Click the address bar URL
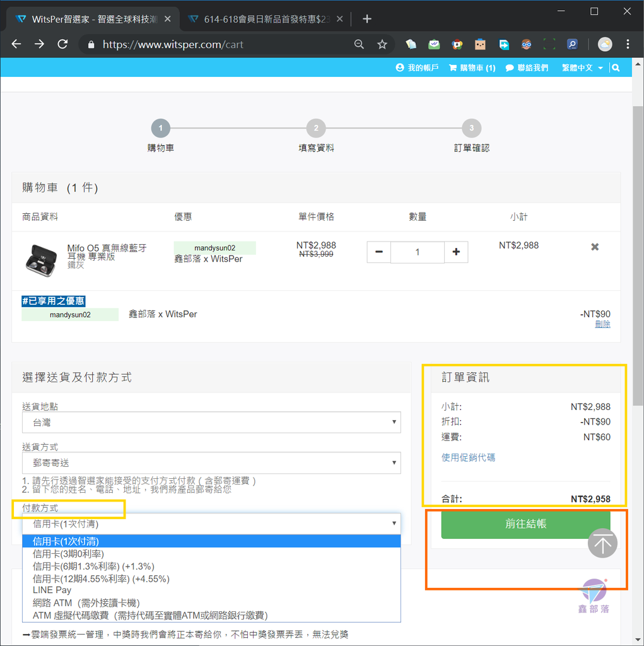Screen dimensions: 644x646 pos(173,45)
